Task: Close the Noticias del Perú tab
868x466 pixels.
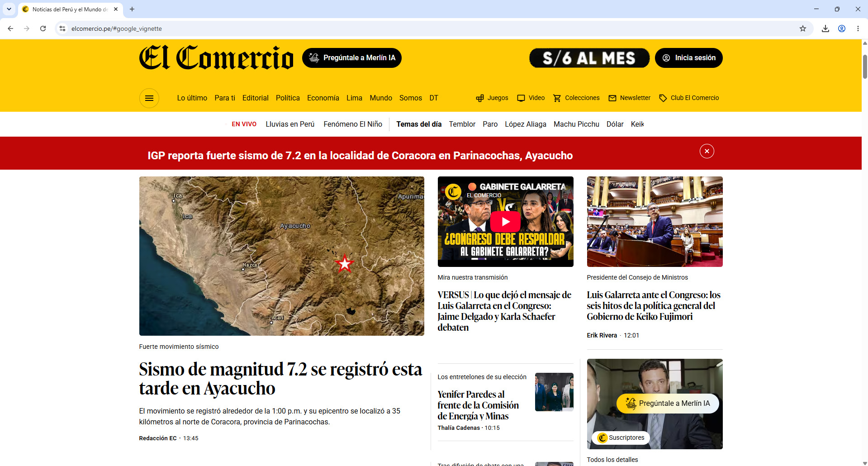Action: (x=116, y=9)
